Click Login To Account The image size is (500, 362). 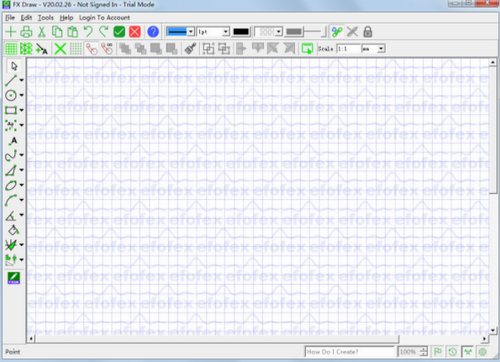coord(104,18)
